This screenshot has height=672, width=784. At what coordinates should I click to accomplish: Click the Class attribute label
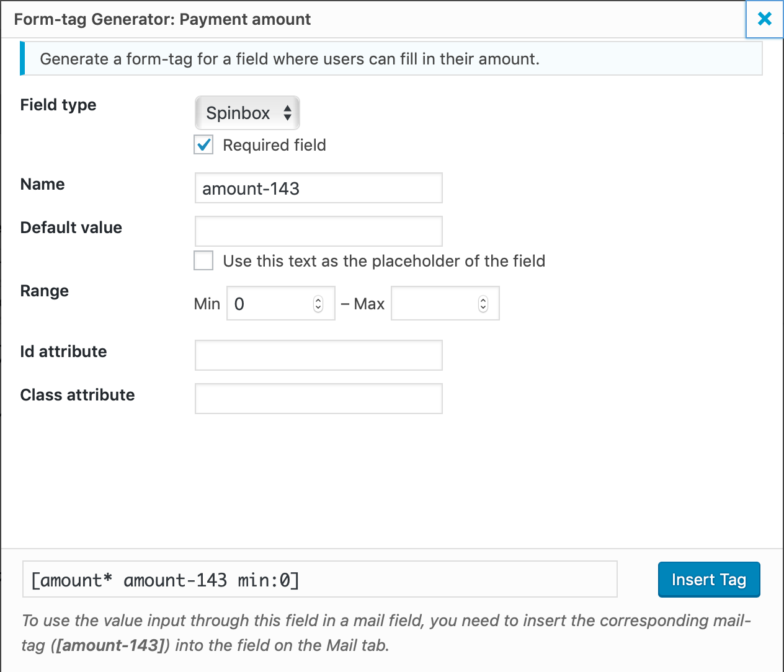[x=78, y=395]
